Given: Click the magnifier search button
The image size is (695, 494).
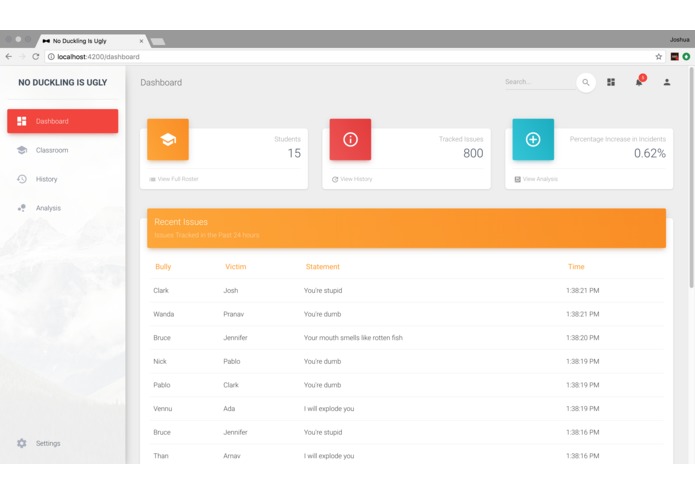Looking at the screenshot, I should point(586,82).
